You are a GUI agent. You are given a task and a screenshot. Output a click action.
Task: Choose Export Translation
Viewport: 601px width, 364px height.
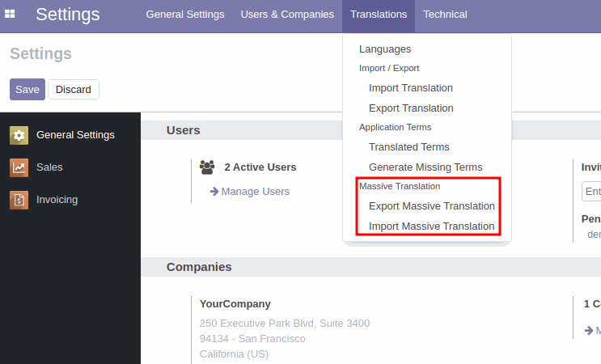pos(411,108)
